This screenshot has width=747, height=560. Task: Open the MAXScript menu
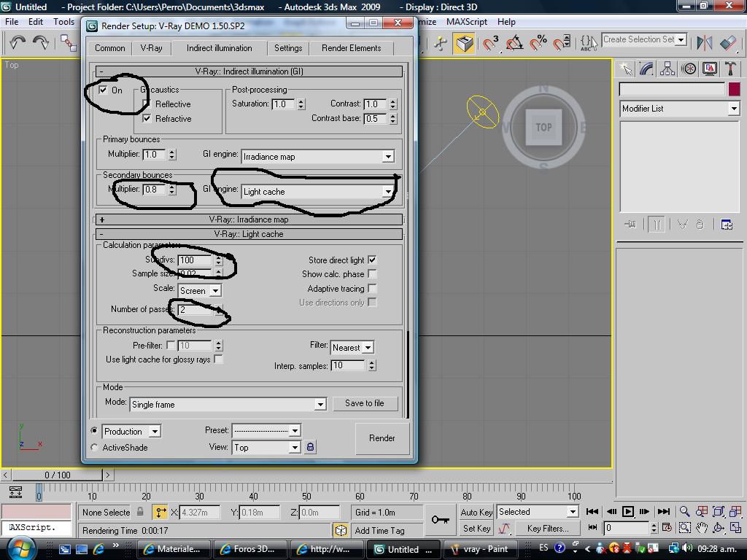[466, 22]
